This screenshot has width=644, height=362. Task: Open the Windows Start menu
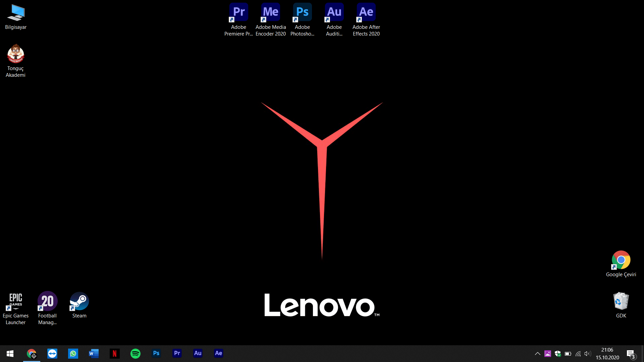(x=10, y=353)
